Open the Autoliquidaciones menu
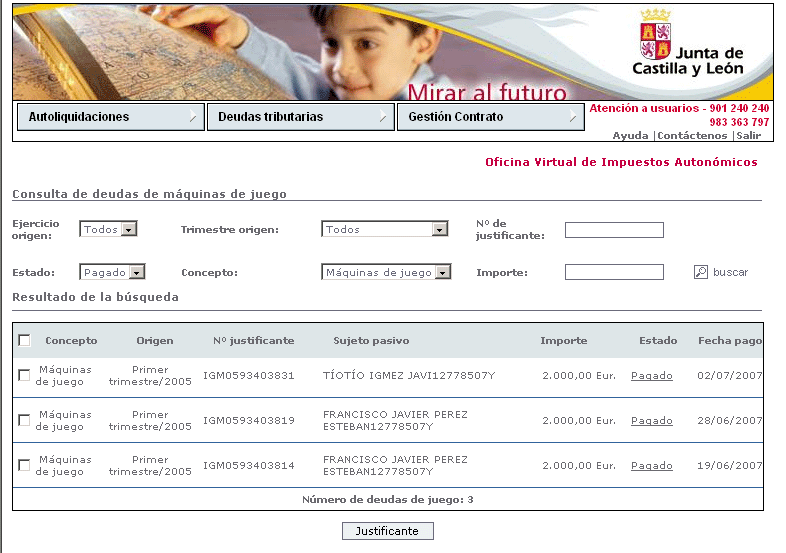The width and height of the screenshot is (786, 553). [110, 117]
